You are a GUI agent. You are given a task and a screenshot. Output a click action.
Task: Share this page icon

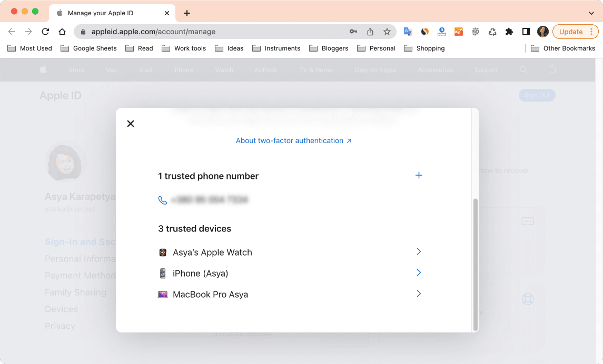click(370, 32)
